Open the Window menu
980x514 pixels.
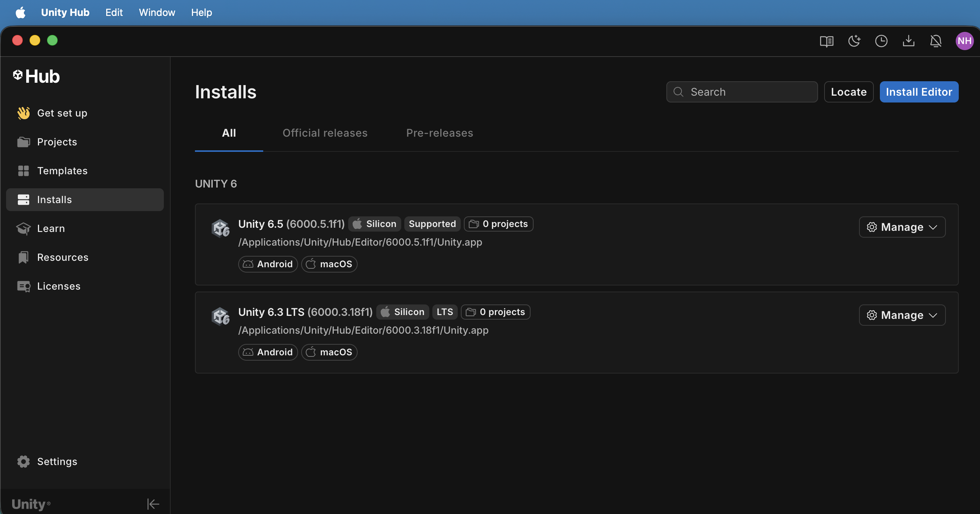(x=157, y=13)
